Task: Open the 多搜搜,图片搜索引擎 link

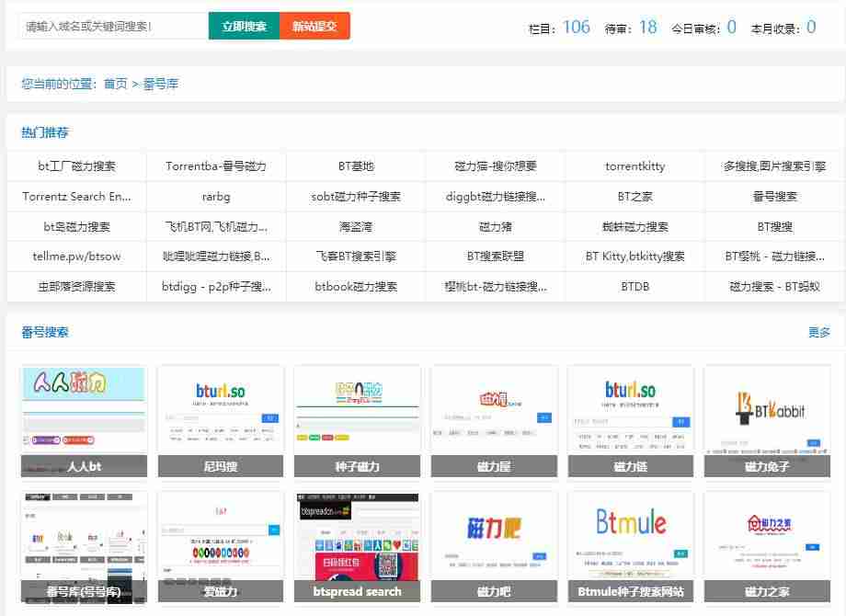Action: pos(775,166)
